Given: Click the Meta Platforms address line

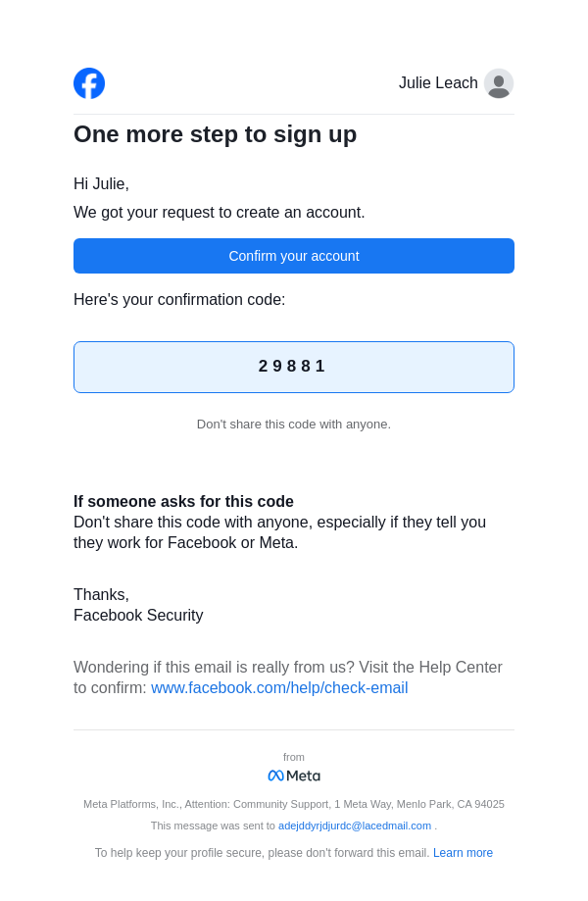Looking at the screenshot, I should click(294, 804).
